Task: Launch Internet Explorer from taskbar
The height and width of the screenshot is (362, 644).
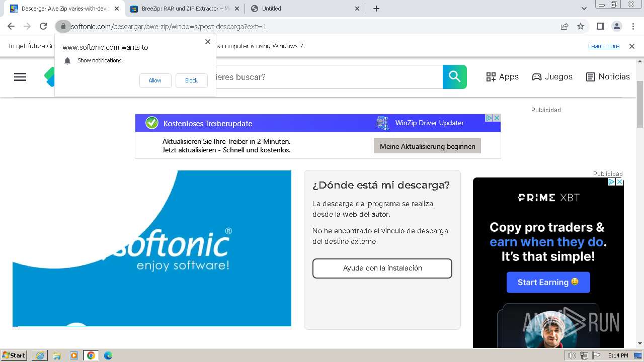Action: tap(40, 355)
